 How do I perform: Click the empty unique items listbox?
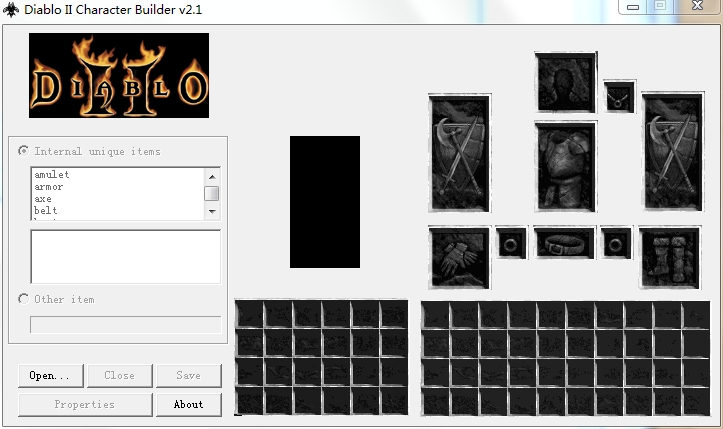125,256
